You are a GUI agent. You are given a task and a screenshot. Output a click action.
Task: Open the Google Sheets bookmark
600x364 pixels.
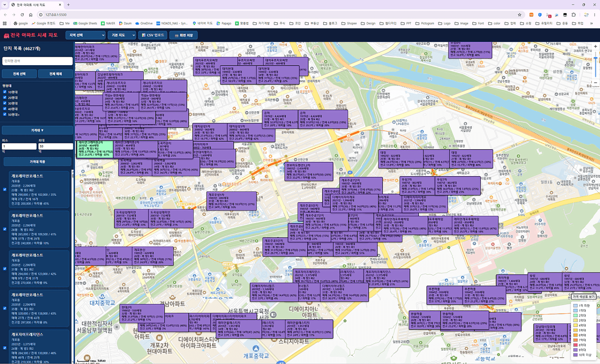[85, 23]
